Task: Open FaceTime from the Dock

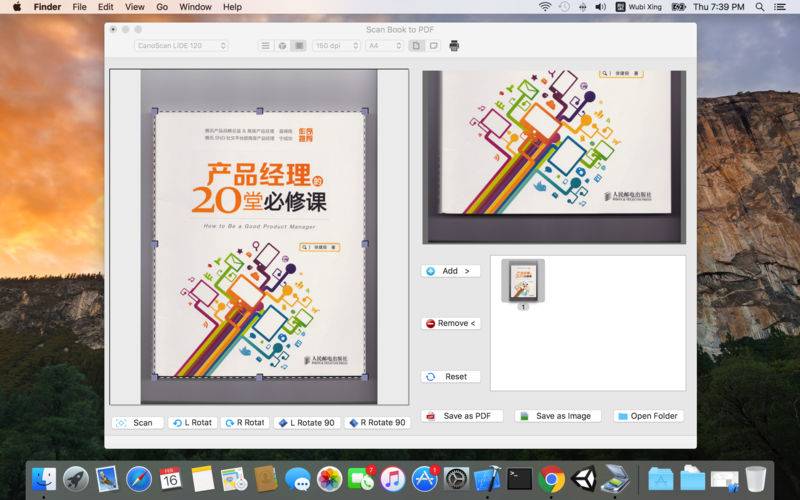Action: point(361,479)
